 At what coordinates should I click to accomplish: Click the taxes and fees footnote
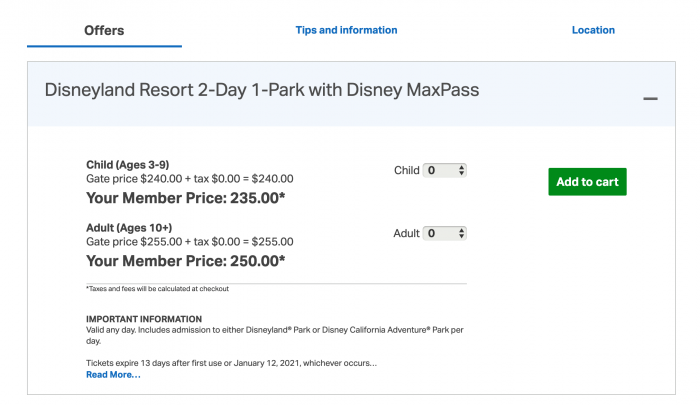(158, 289)
